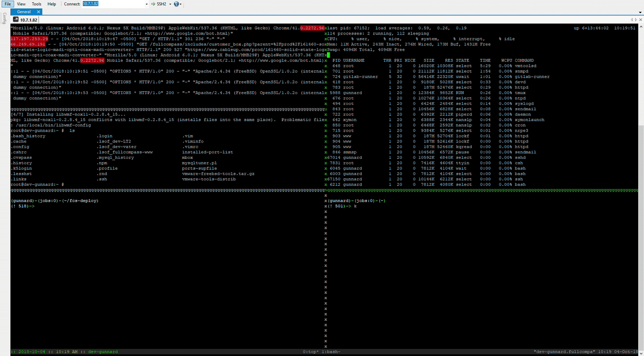Close the active connection tab with the X
Image resolution: width=644 pixels, height=356 pixels.
(640, 20)
